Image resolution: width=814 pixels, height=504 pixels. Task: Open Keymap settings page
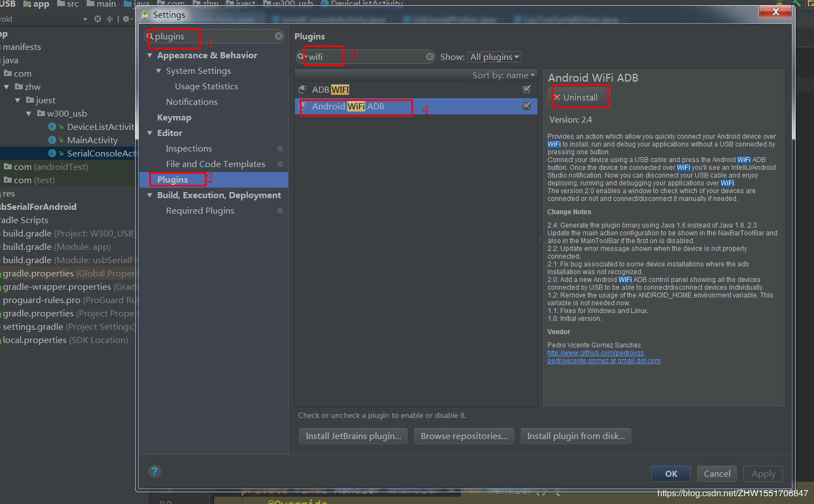[174, 118]
